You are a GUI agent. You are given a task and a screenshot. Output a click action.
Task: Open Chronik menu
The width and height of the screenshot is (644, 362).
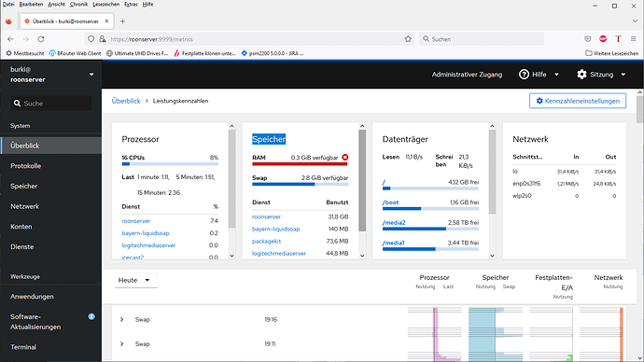click(78, 4)
